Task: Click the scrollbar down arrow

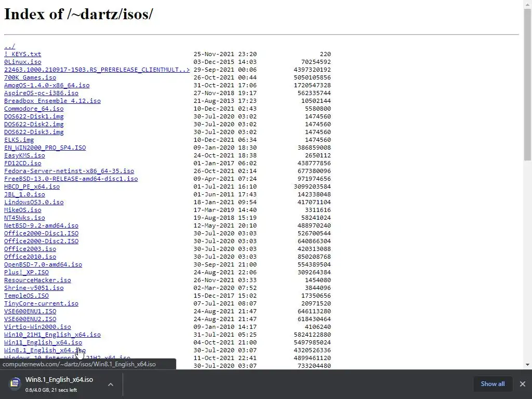Action: (x=527, y=365)
